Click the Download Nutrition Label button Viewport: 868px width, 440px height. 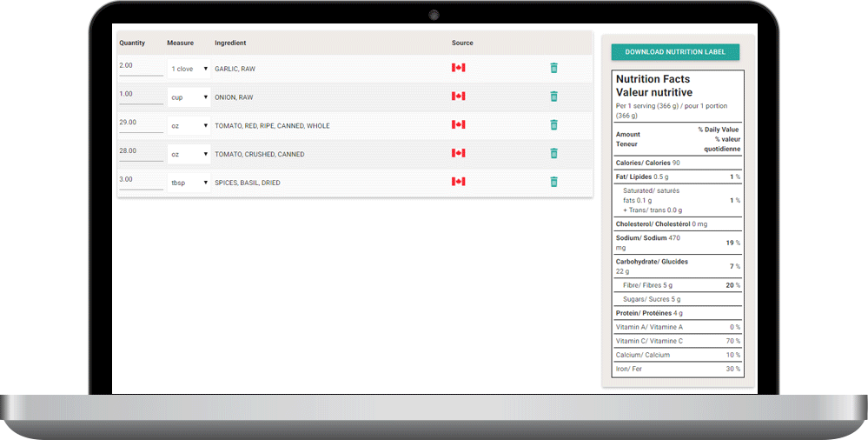(x=675, y=52)
